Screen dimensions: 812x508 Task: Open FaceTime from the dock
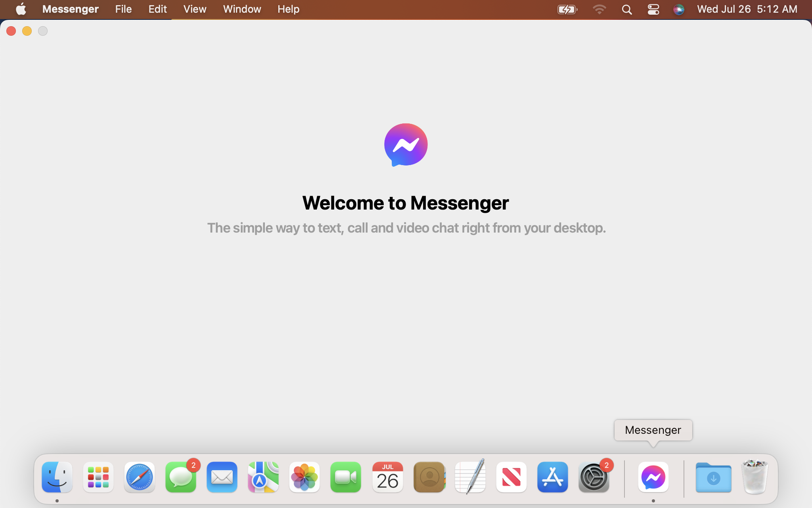click(x=345, y=477)
